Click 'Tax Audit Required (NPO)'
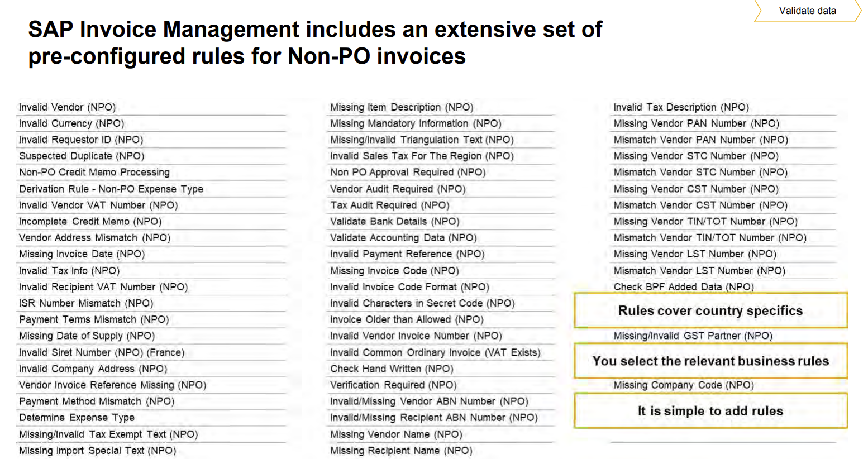This screenshot has width=868, height=459. [390, 205]
